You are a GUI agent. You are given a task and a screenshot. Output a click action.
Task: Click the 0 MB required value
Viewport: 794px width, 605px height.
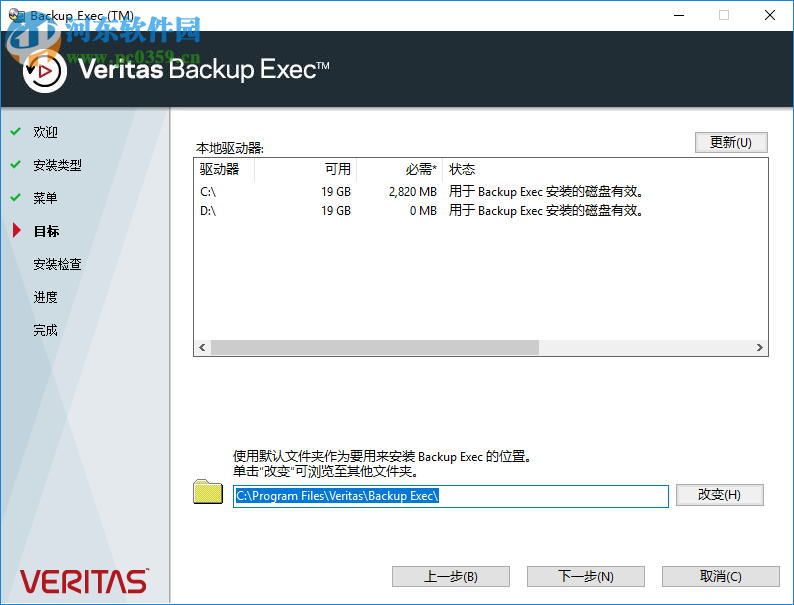pos(423,211)
